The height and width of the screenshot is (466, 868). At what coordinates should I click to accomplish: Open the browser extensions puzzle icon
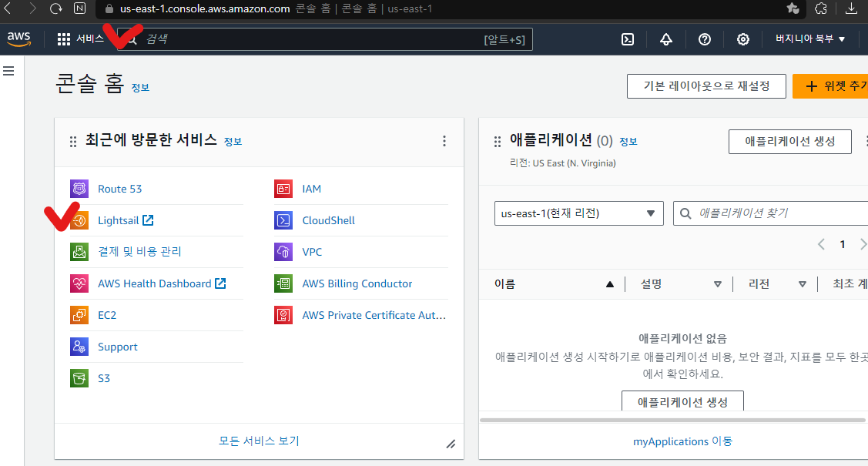[821, 8]
